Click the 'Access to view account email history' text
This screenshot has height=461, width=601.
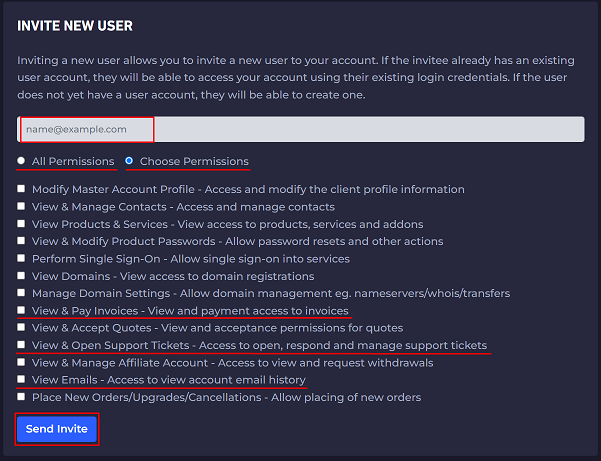[205, 380]
